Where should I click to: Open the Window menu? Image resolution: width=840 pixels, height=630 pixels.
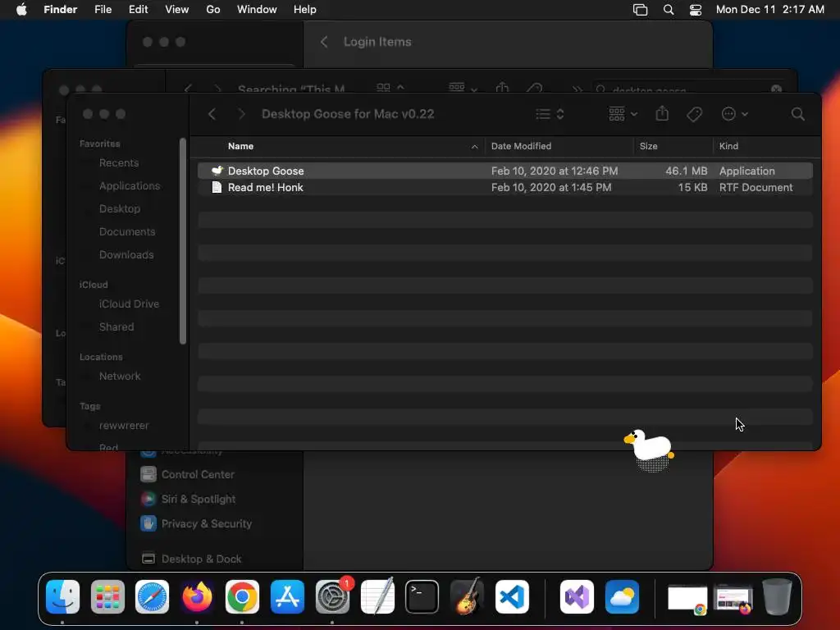pos(257,10)
